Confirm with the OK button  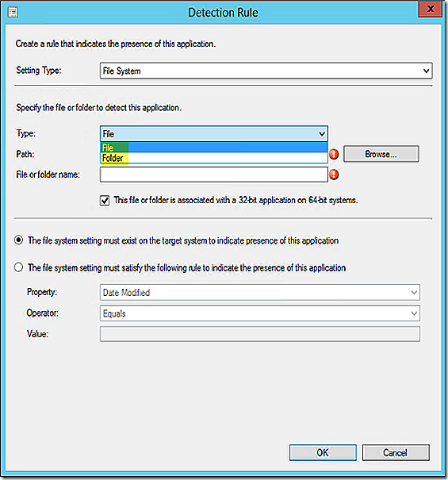coord(323,452)
